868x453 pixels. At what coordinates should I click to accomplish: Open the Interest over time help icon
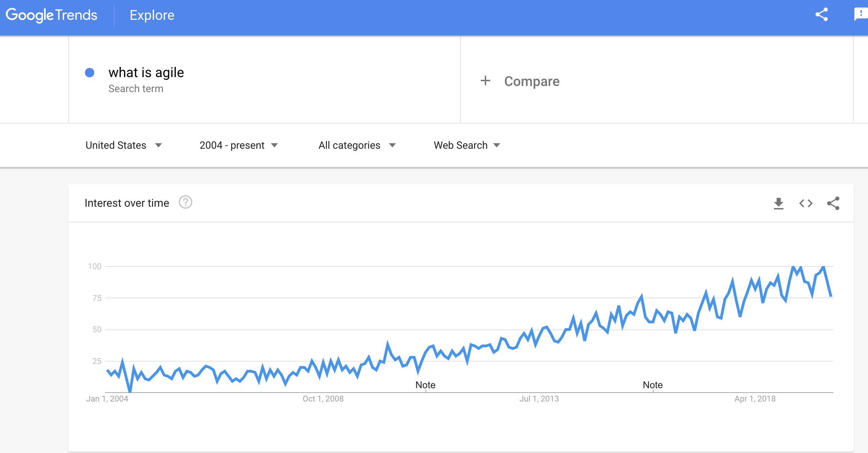coord(185,202)
